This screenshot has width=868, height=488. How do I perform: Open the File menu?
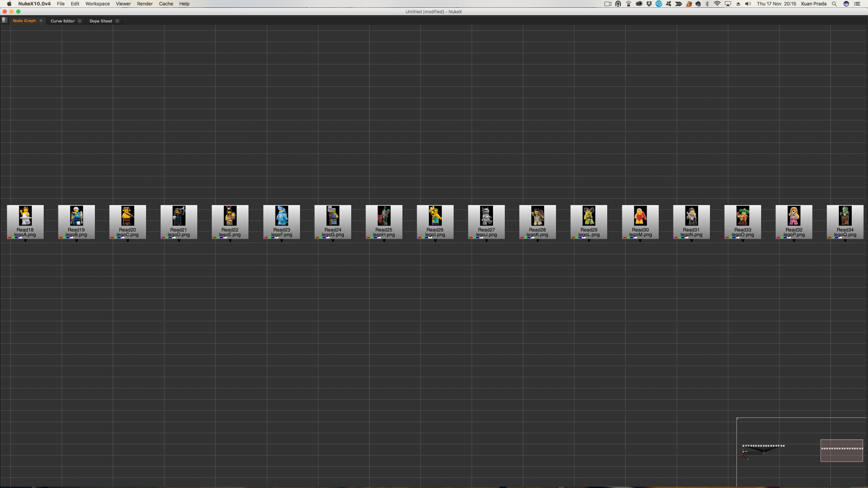point(61,4)
